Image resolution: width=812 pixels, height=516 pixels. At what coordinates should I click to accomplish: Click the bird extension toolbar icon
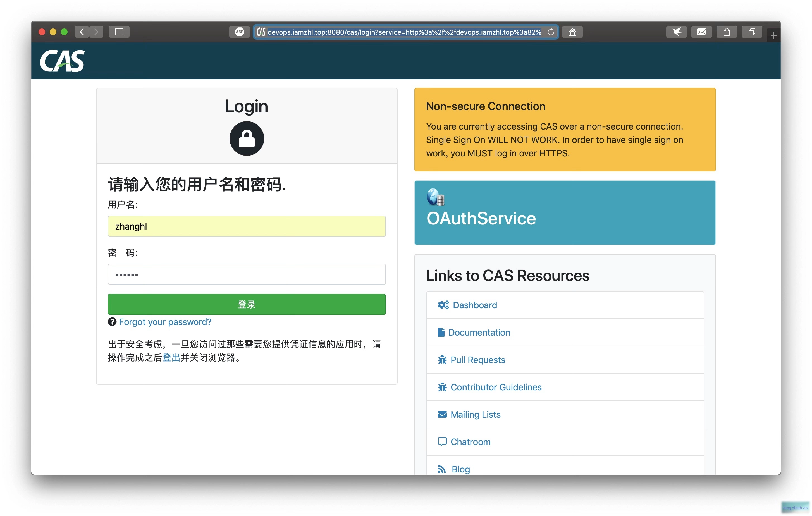[677, 32]
